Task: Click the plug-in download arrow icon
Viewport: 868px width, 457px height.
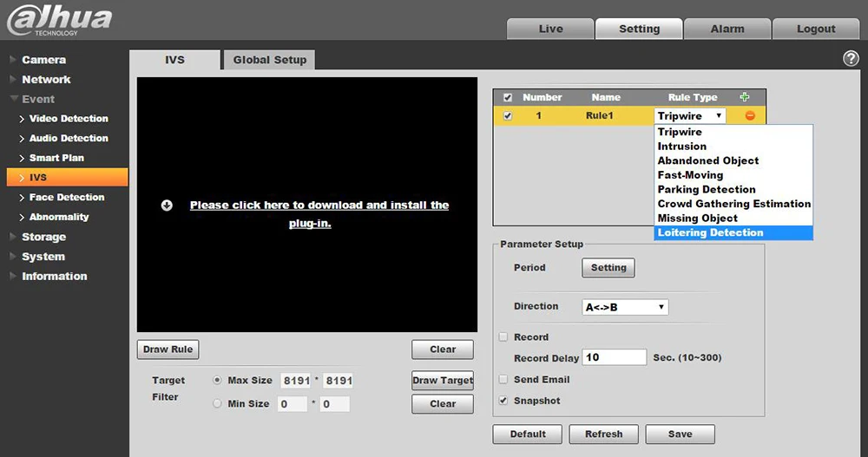Action: 167,206
